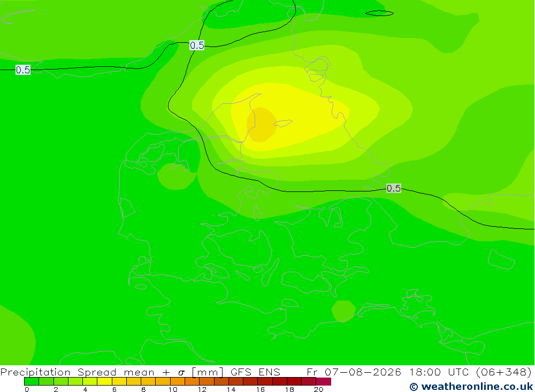Click the legend value 16
Image resolution: width=535 pixels, height=392 pixels.
pos(261,389)
